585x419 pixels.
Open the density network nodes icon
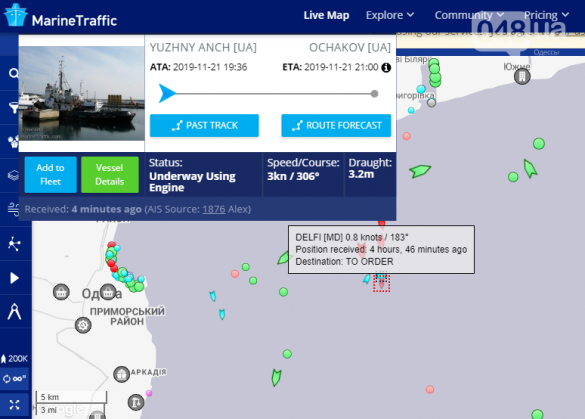click(x=14, y=244)
